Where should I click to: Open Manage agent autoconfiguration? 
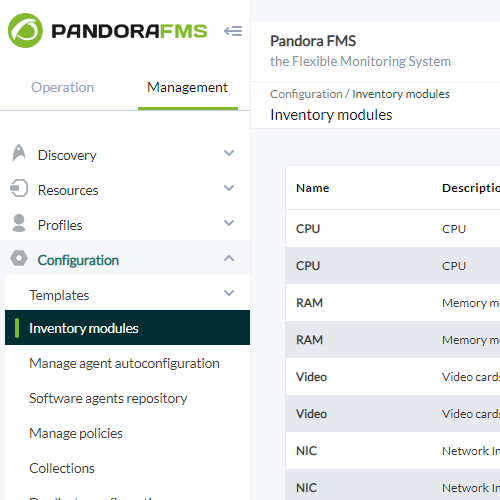pyautogui.click(x=124, y=363)
